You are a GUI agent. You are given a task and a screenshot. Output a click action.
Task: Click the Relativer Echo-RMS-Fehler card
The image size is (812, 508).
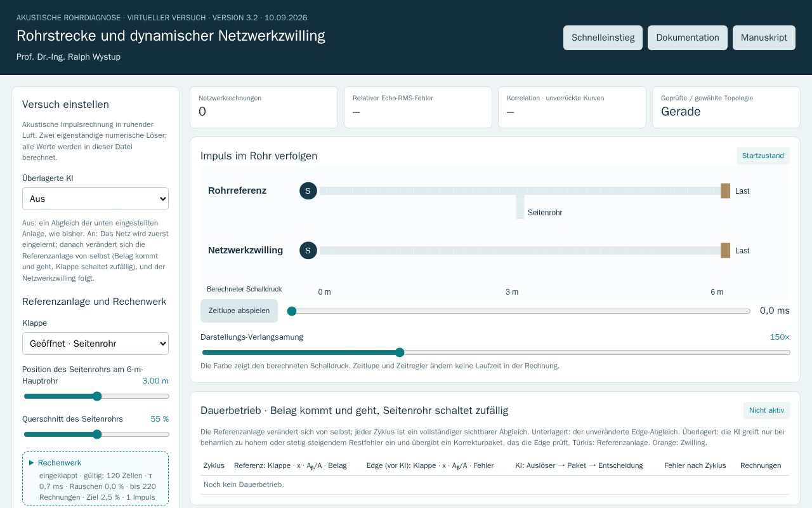point(418,107)
